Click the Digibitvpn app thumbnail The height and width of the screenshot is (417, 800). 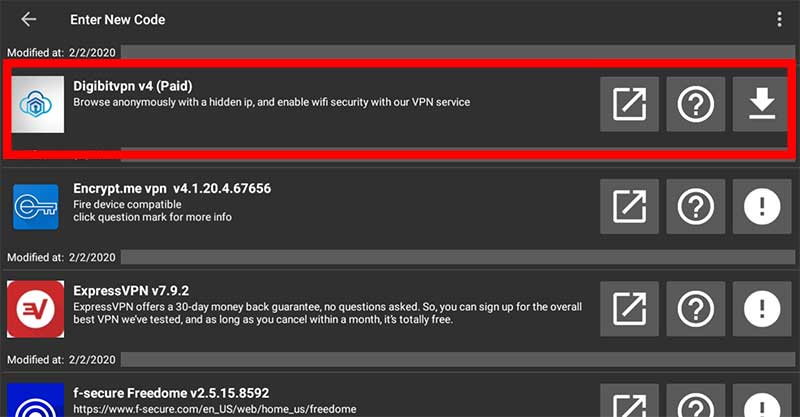(x=38, y=104)
